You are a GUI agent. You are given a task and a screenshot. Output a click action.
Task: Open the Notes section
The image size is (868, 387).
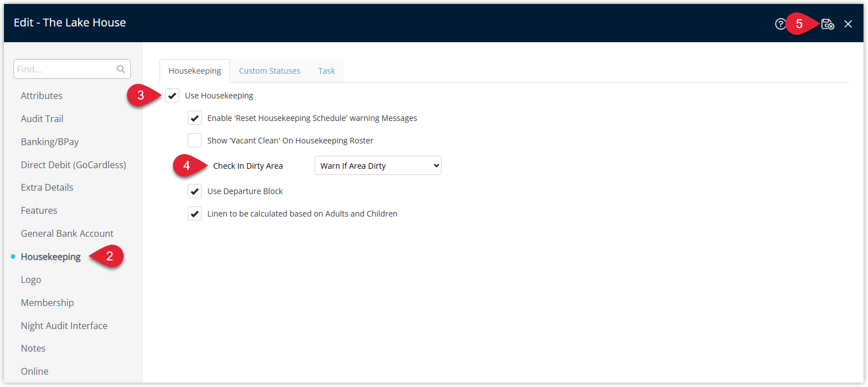coord(33,348)
